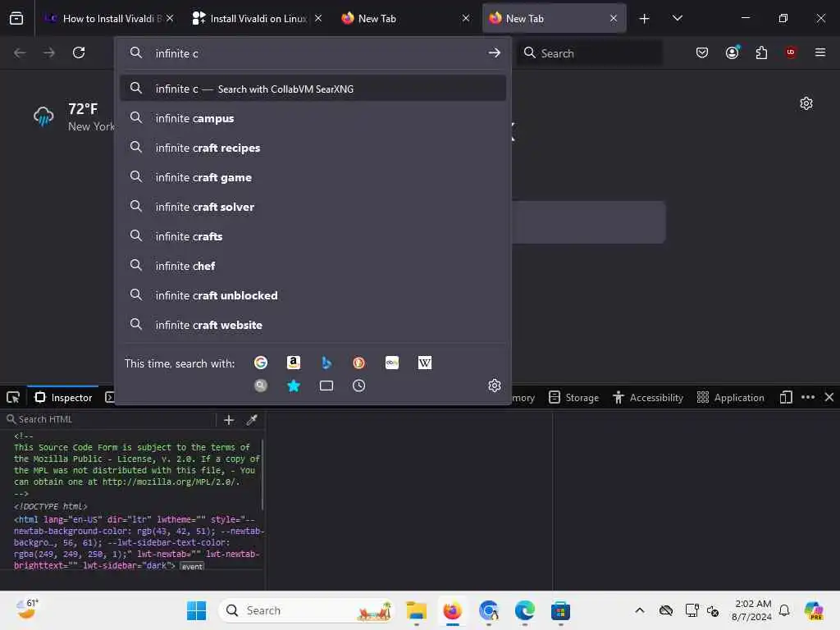Open the notifications bell in taskbar

784,610
